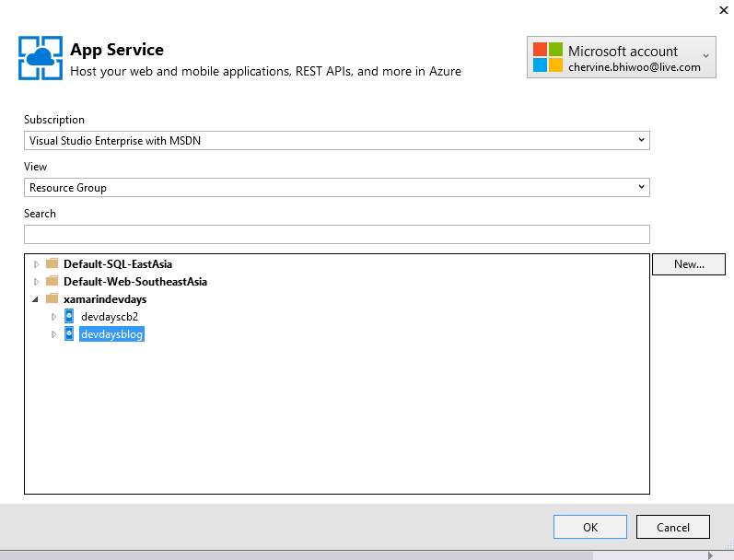Click the devdayscb2 mobile app icon
The width and height of the screenshot is (734, 560).
coord(69,316)
